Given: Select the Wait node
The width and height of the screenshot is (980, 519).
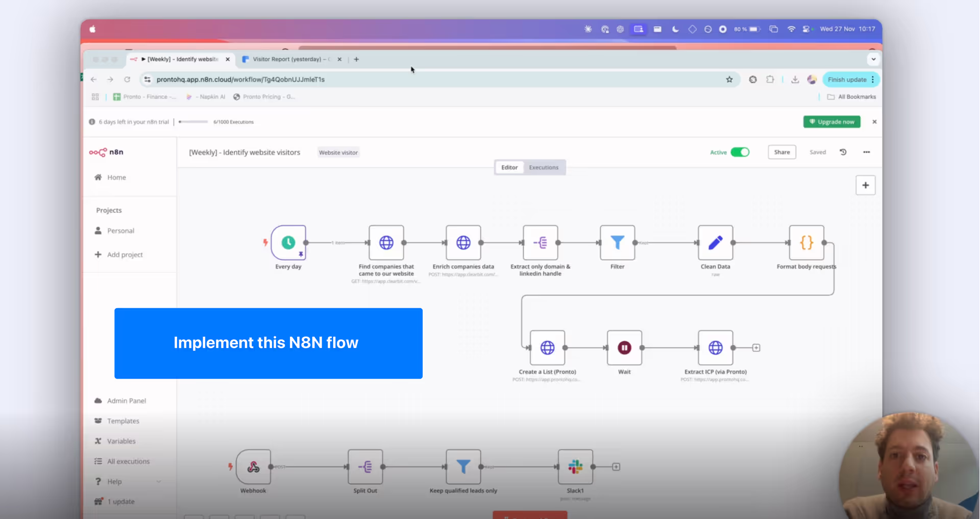Looking at the screenshot, I should [x=624, y=348].
